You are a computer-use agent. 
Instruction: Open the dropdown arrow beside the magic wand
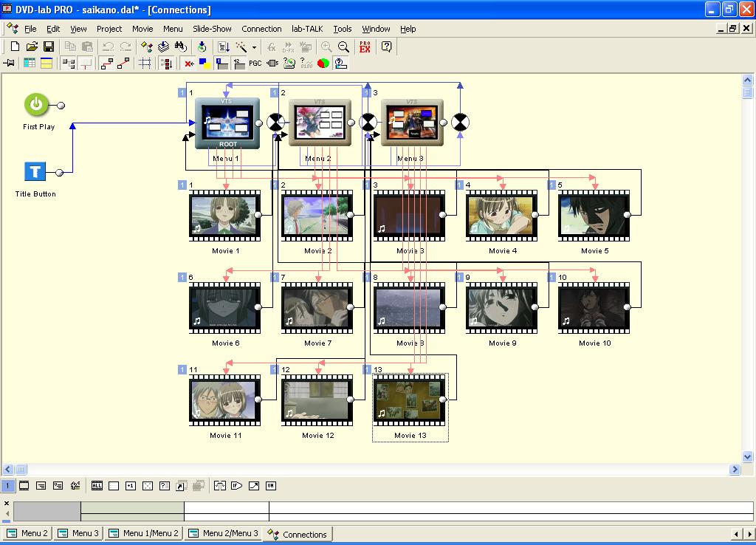pos(254,47)
